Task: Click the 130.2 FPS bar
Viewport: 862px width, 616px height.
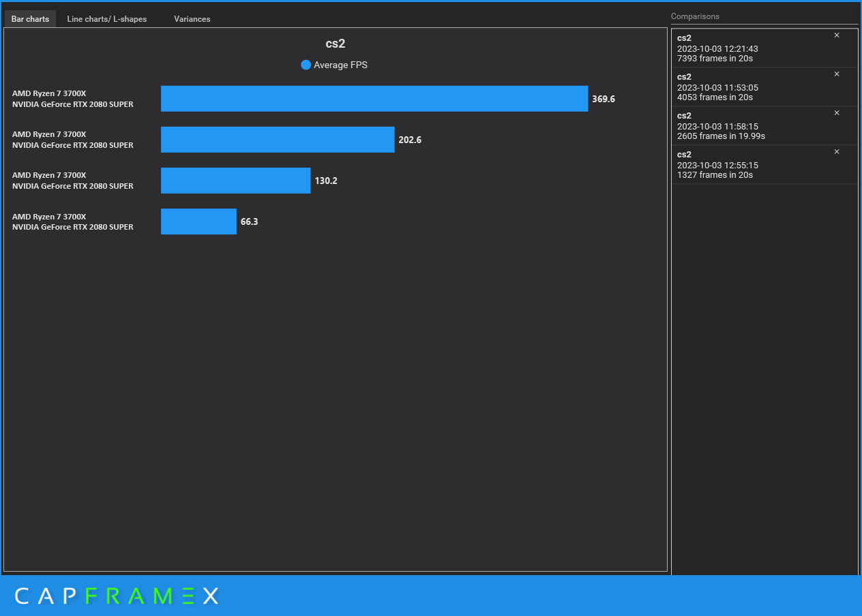Action: (x=235, y=181)
